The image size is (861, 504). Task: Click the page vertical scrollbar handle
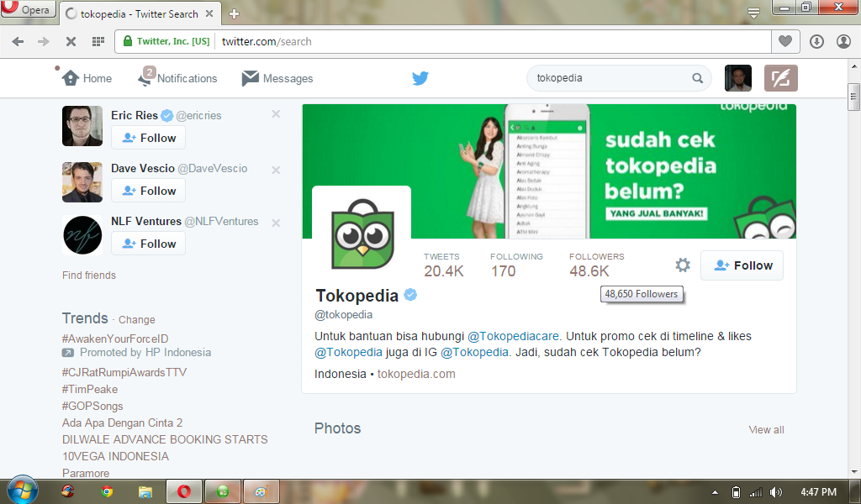pyautogui.click(x=853, y=97)
